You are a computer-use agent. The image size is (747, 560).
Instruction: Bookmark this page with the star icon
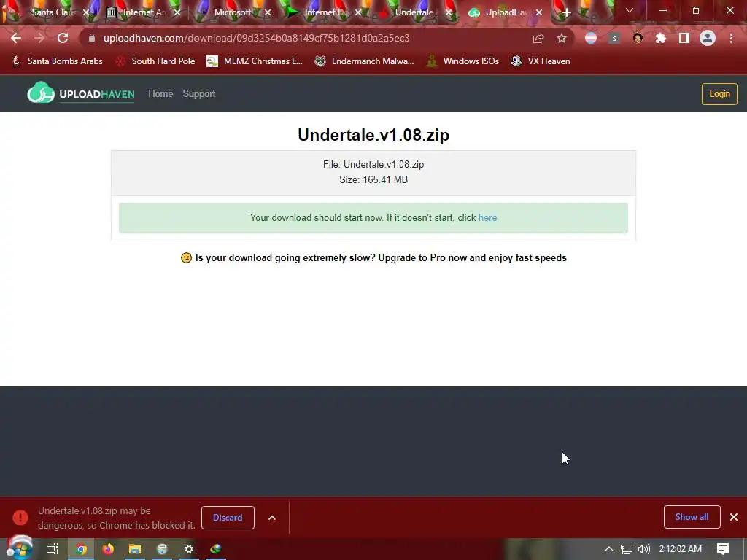point(562,38)
